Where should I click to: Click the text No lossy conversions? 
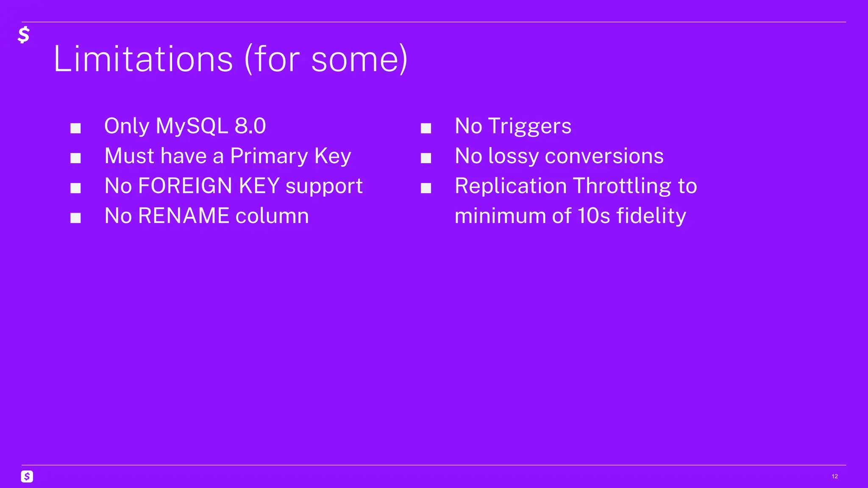coord(559,156)
